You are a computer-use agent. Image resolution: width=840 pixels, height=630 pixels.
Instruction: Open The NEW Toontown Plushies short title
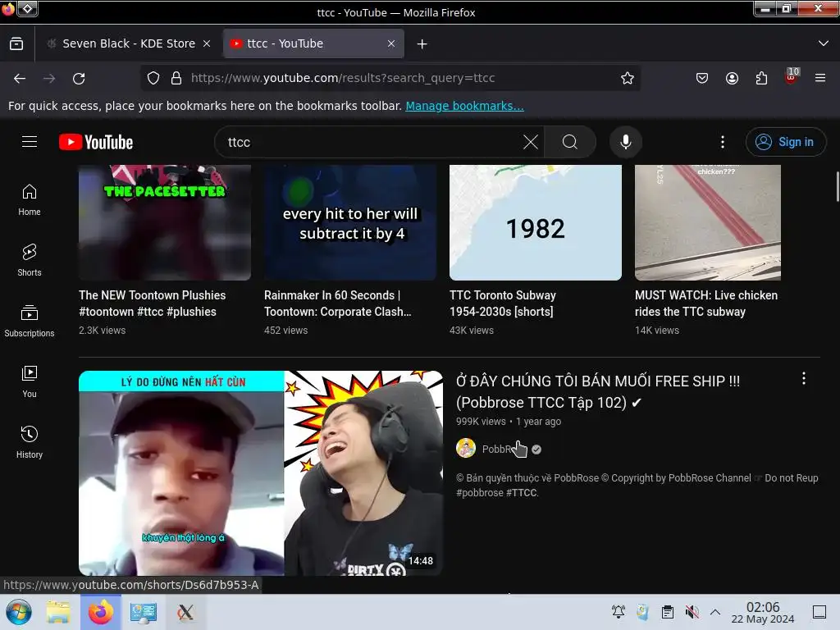[152, 304]
